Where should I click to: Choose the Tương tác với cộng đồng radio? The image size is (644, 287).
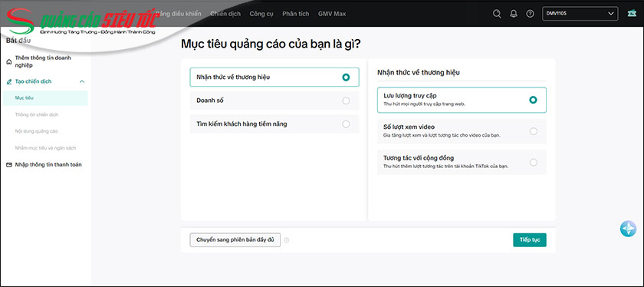coord(533,162)
